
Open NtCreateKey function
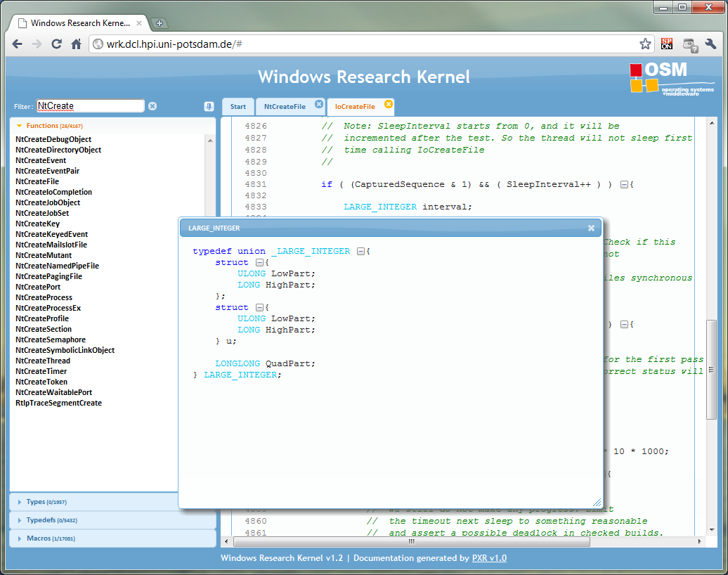pos(38,224)
